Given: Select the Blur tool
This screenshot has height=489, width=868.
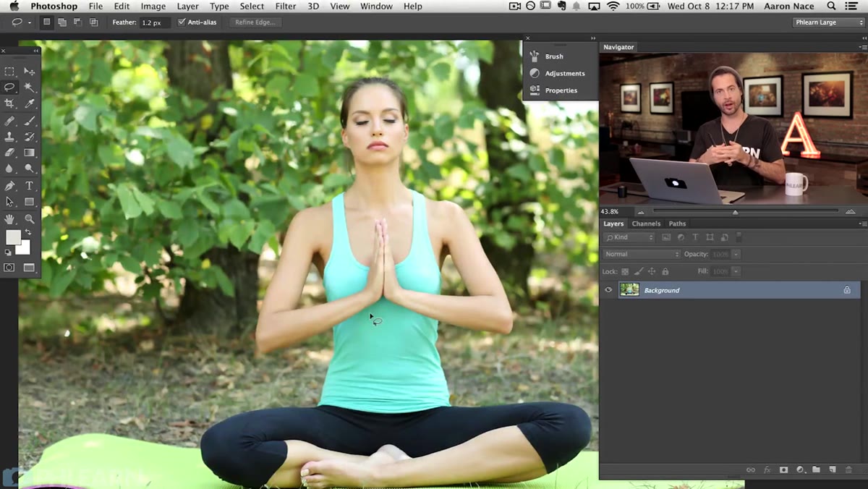Looking at the screenshot, I should [9, 169].
